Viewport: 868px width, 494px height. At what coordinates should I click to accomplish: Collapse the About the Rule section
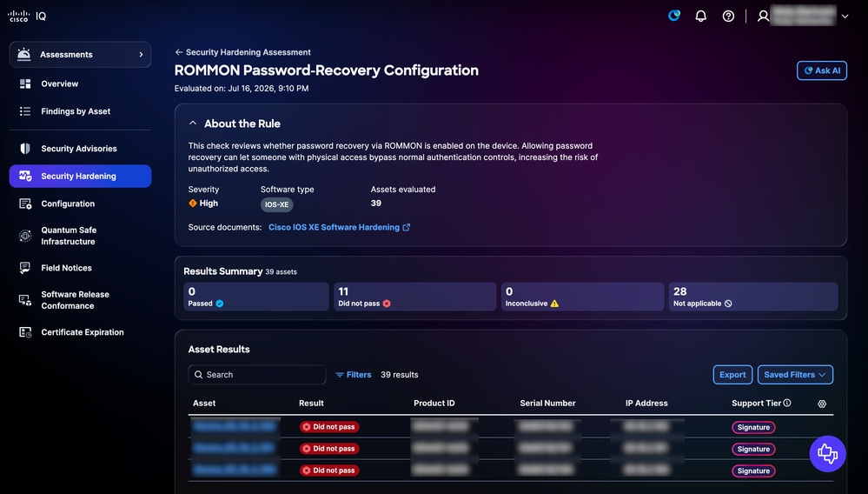193,123
